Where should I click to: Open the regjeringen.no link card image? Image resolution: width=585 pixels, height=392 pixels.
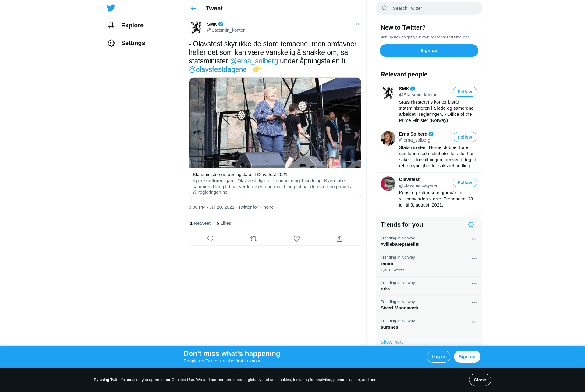point(275,122)
